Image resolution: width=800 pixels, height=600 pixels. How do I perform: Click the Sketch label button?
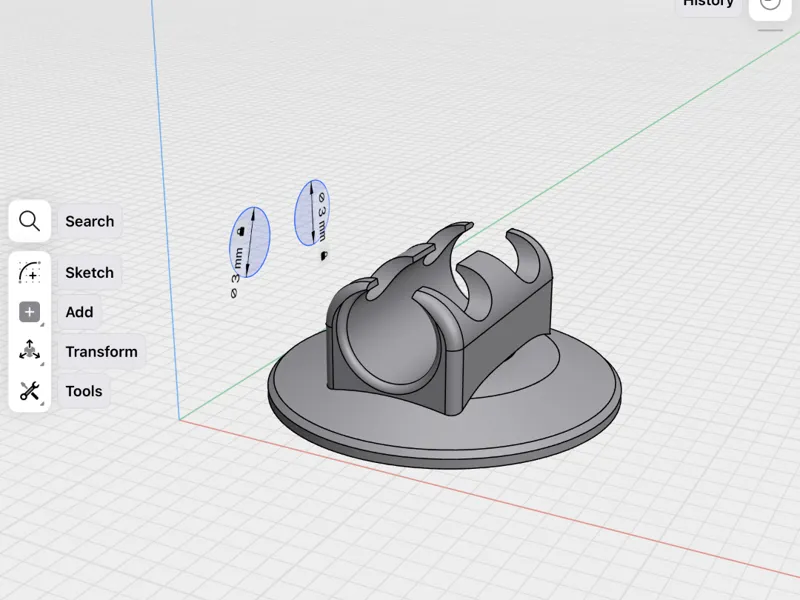coord(89,272)
